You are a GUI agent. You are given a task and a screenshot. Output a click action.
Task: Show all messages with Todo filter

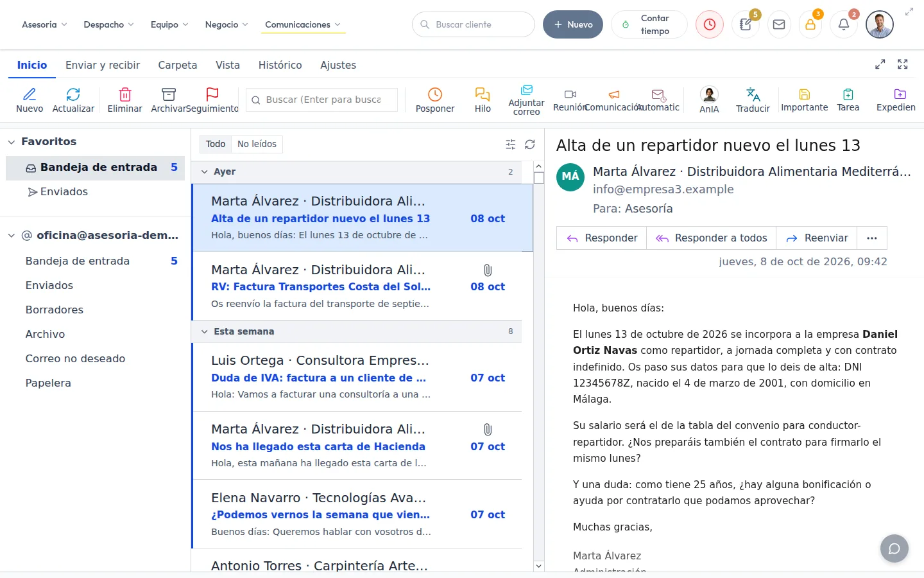pyautogui.click(x=216, y=144)
